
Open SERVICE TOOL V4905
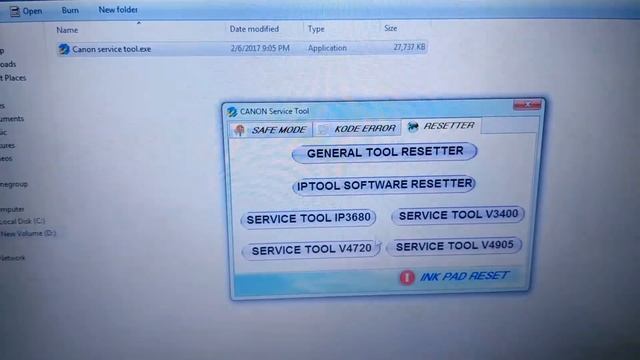[454, 246]
